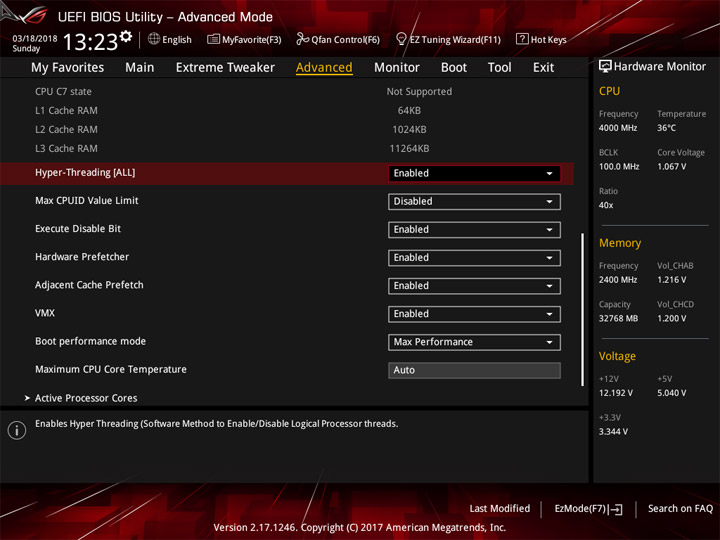
Task: Open Max CPUID Value Limit dropdown
Action: pyautogui.click(x=474, y=202)
